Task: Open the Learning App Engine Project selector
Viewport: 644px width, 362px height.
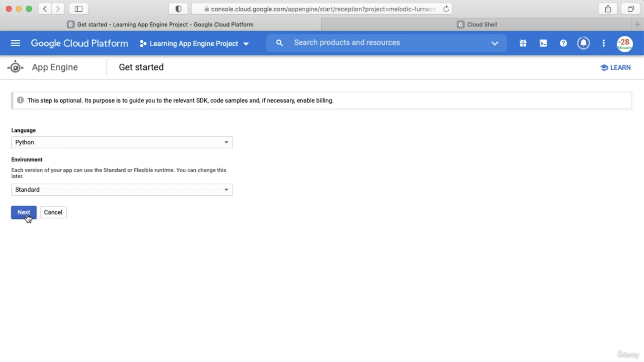Action: (x=194, y=44)
